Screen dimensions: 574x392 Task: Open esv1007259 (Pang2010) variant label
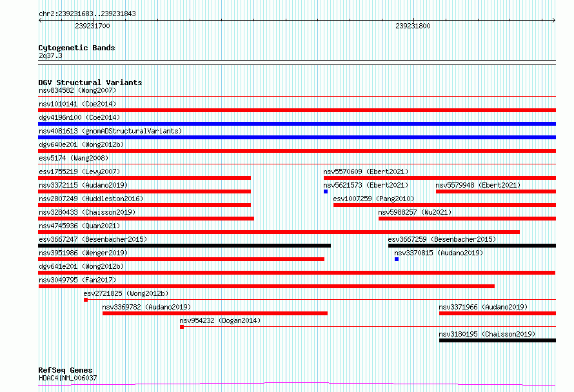tap(373, 199)
